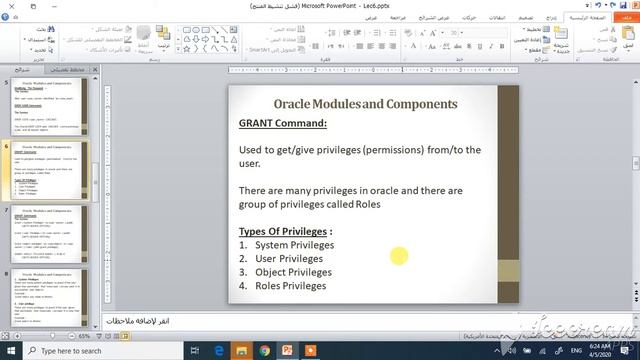Fit slide to window icon in the status bar
Image resolution: width=640 pixels, height=360 pixels.
click(x=5, y=336)
